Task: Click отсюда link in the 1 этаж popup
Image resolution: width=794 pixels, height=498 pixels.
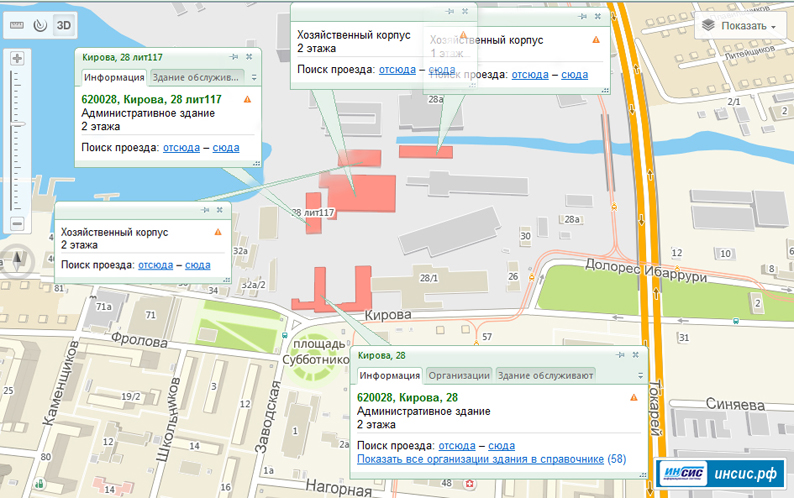Action: (x=530, y=74)
